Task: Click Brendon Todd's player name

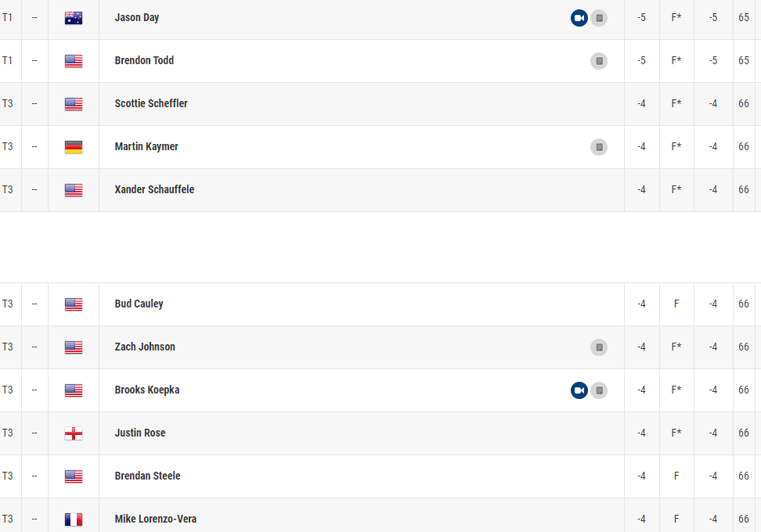Action: pos(144,61)
